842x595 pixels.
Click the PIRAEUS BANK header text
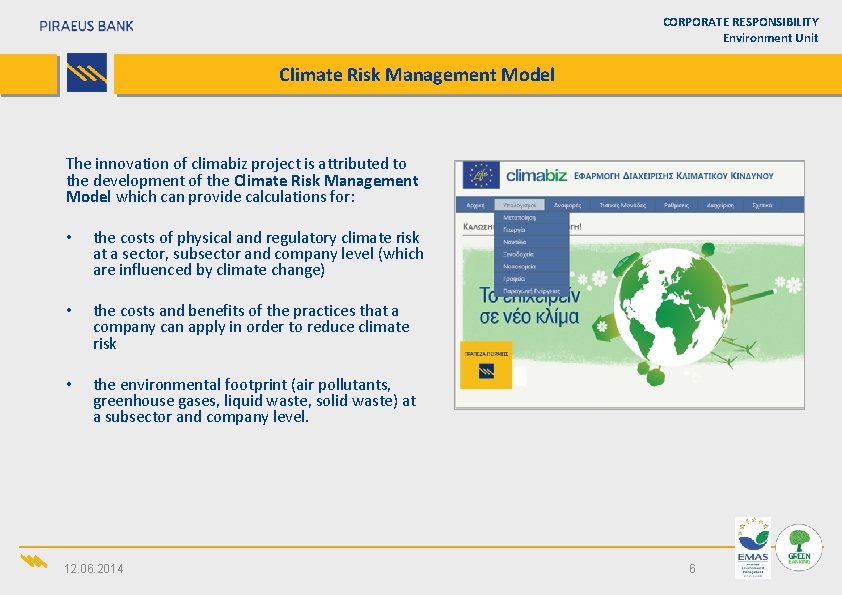[86, 26]
